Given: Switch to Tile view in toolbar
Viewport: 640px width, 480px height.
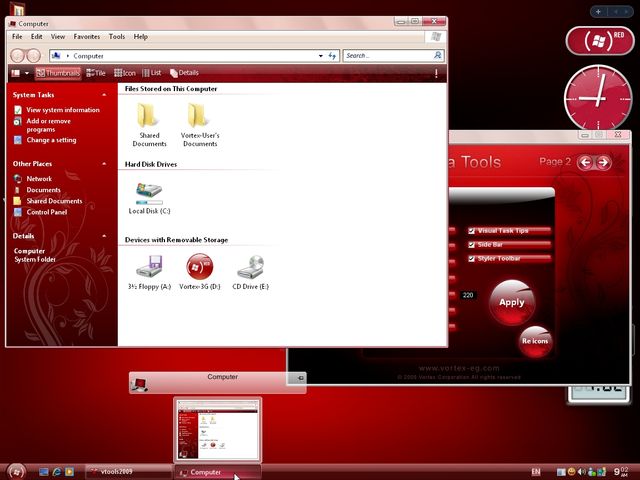Looking at the screenshot, I should pos(97,73).
